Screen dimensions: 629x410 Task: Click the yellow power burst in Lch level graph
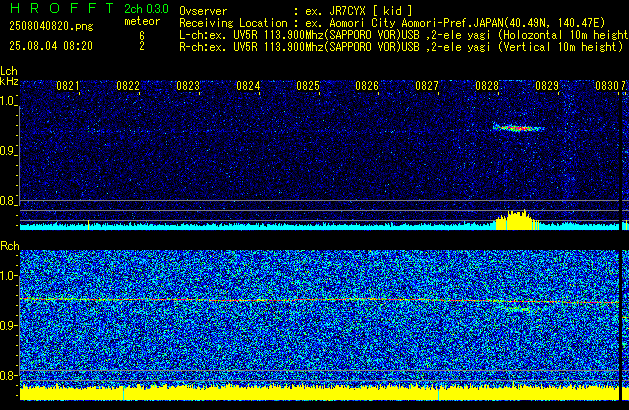(x=517, y=220)
